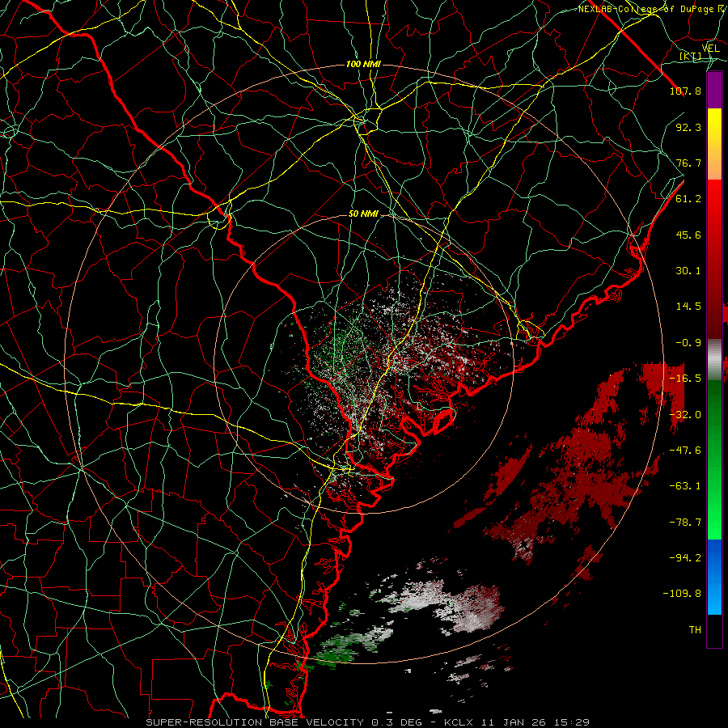
Task: Click the "100 NMI" range ring label
Action: coord(363,64)
